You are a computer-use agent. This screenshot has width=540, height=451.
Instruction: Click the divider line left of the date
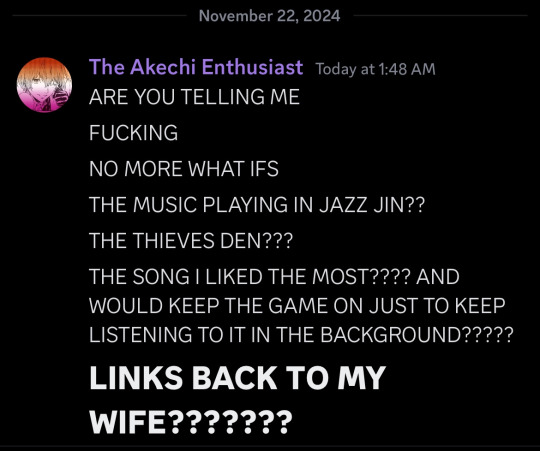click(99, 16)
